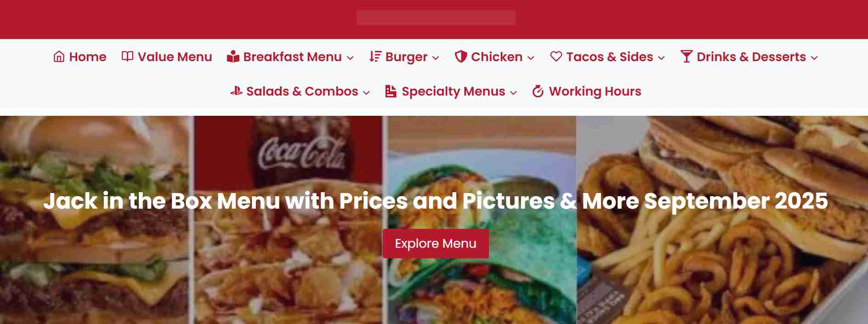Expand the Breakfast Menu dropdown chevron
Screen dimensions: 868x324
(350, 58)
